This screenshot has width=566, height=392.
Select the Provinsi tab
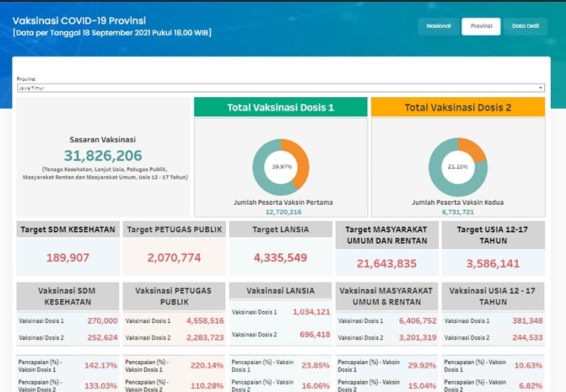[481, 26]
